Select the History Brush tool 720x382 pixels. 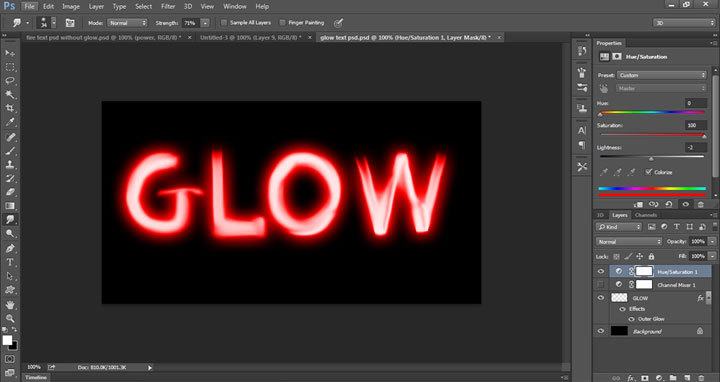tap(10, 178)
